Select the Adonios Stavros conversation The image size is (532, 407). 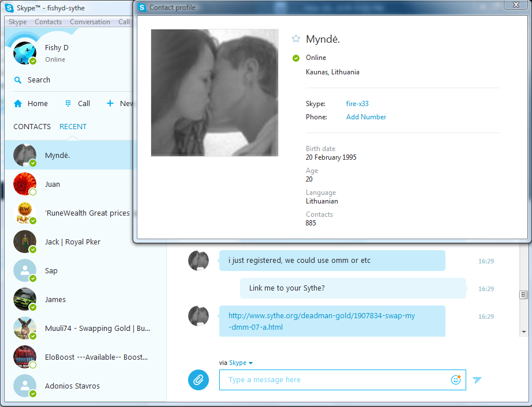pyautogui.click(x=85, y=386)
